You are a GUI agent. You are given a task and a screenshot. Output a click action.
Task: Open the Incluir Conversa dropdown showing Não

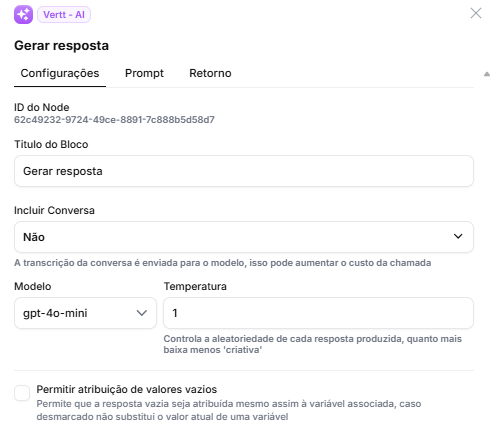(244, 237)
